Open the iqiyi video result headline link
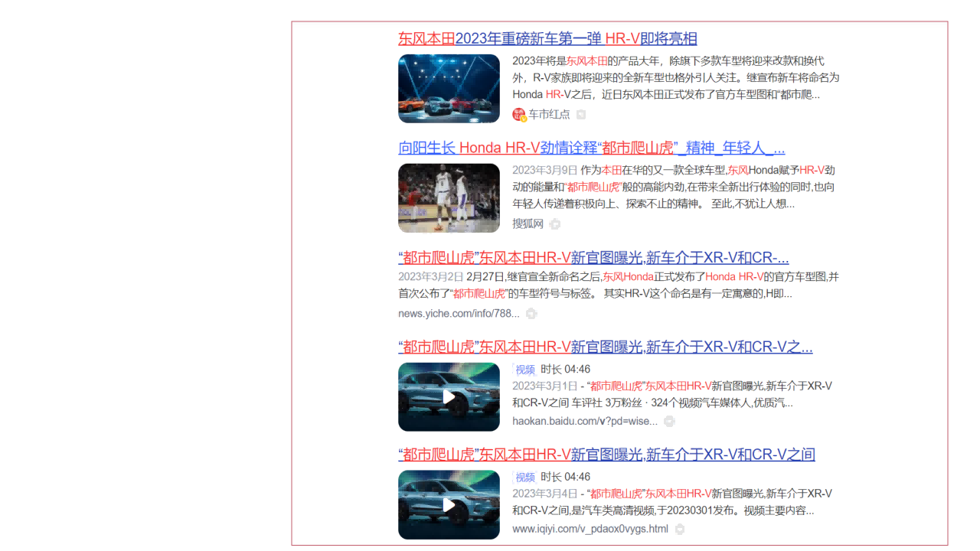Image resolution: width=980 pixels, height=551 pixels. [x=606, y=455]
